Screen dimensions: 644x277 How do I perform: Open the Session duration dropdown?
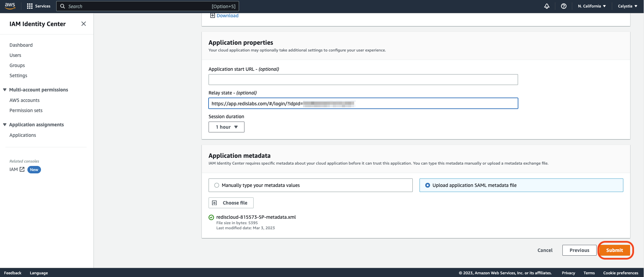coord(227,127)
